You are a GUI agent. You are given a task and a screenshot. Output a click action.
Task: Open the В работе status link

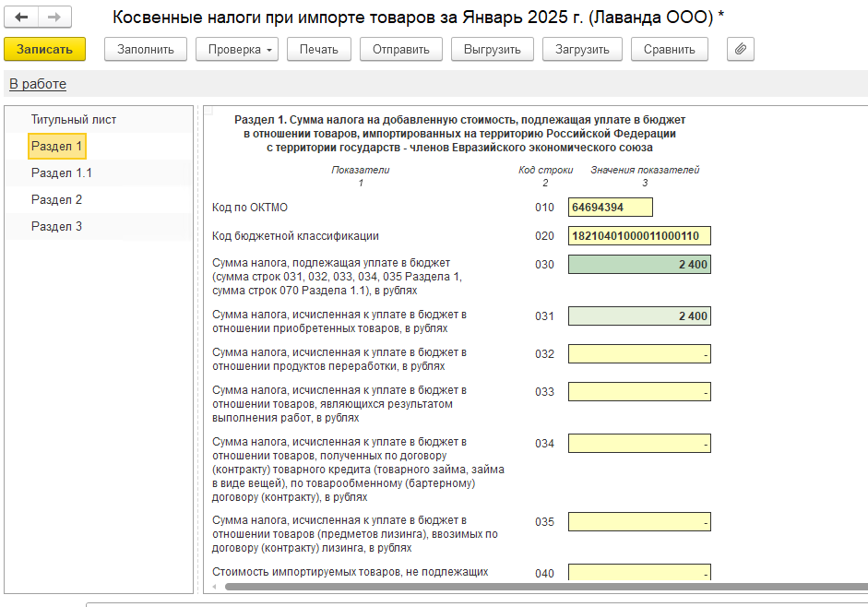coord(38,84)
